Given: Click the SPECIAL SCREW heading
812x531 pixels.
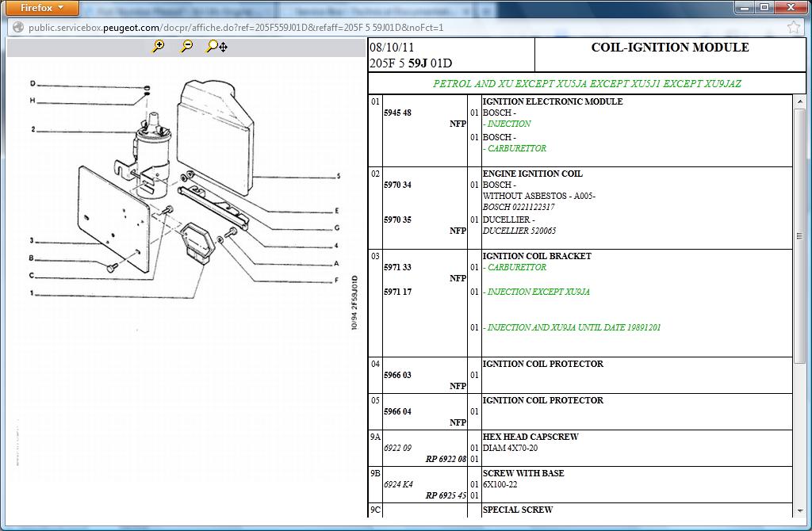Looking at the screenshot, I should [x=517, y=510].
